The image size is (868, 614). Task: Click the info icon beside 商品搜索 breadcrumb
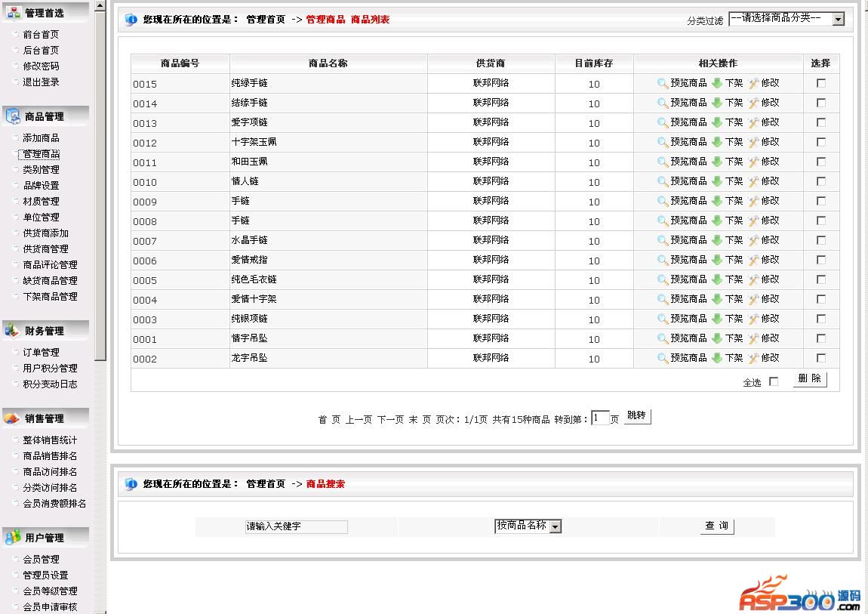point(131,484)
